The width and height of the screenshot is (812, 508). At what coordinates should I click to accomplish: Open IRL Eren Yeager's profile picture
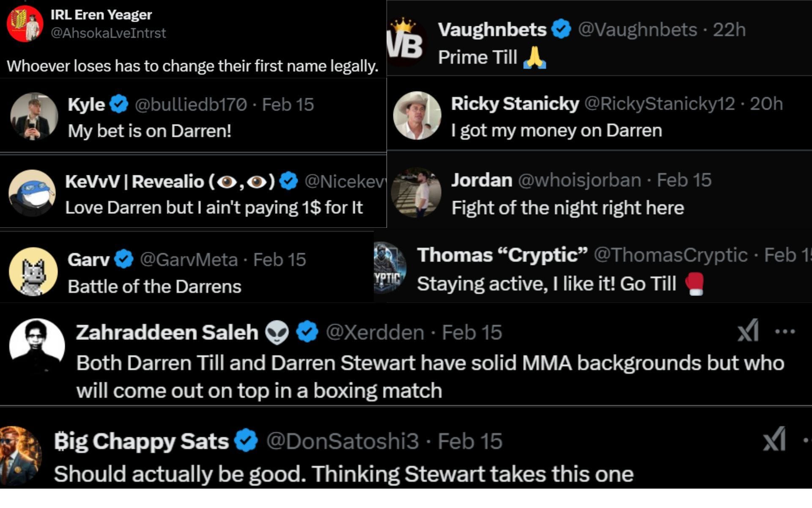point(25,24)
